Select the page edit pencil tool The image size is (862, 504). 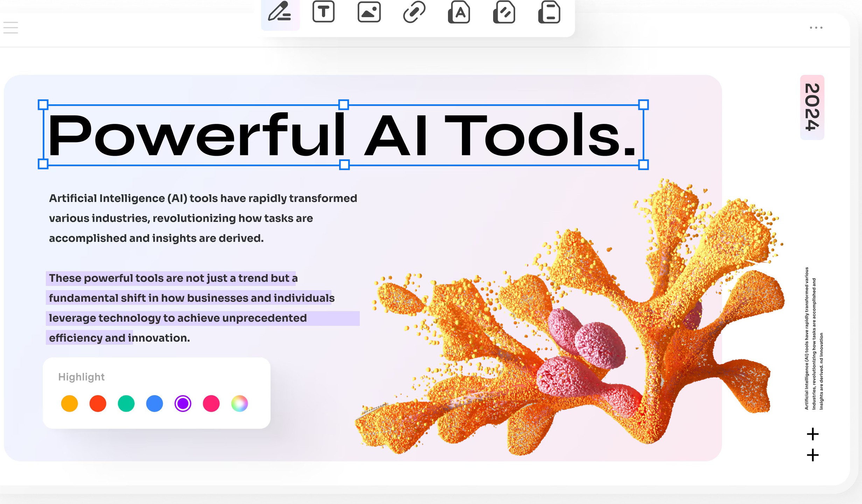tap(504, 12)
